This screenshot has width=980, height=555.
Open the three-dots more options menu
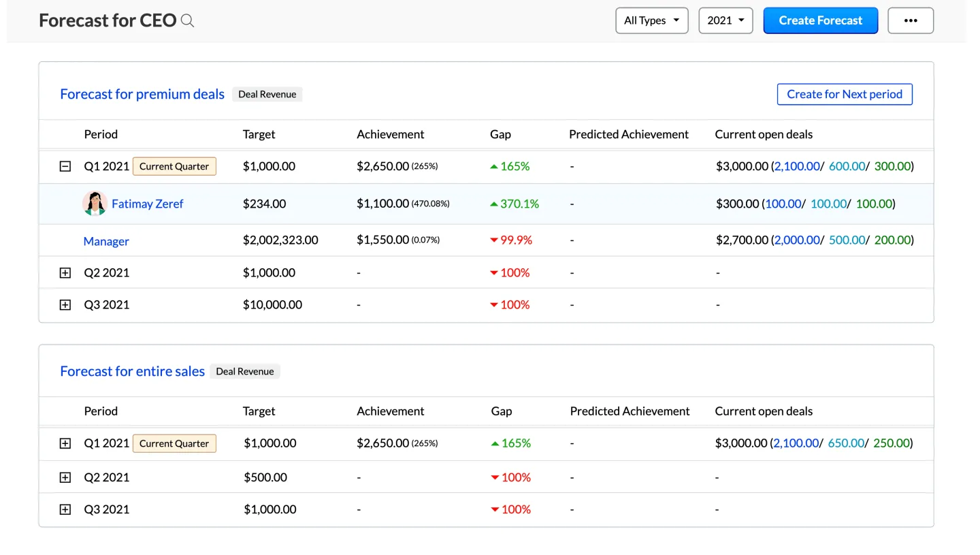click(x=911, y=20)
